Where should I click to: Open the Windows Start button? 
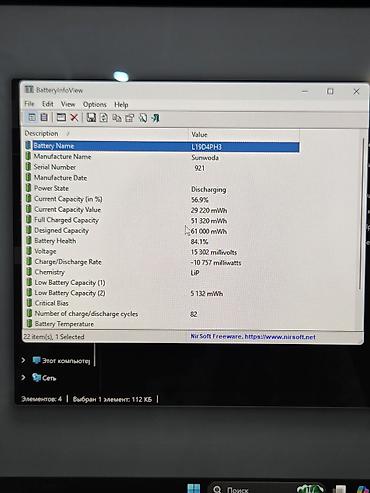click(x=194, y=488)
